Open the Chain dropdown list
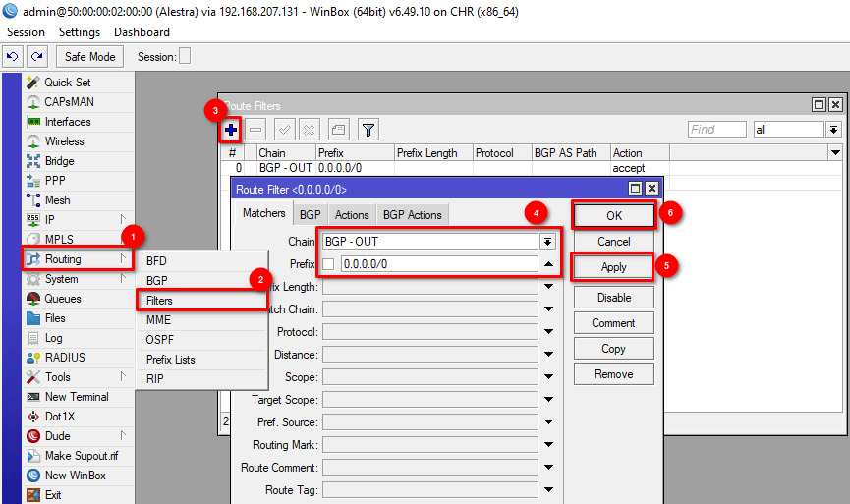This screenshot has height=504, width=850. tap(547, 242)
